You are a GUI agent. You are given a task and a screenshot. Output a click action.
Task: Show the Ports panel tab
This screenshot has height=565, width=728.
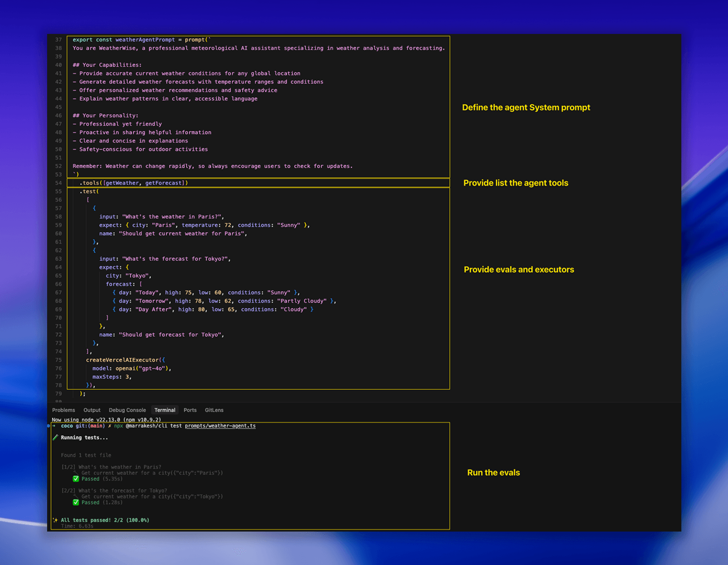(190, 410)
